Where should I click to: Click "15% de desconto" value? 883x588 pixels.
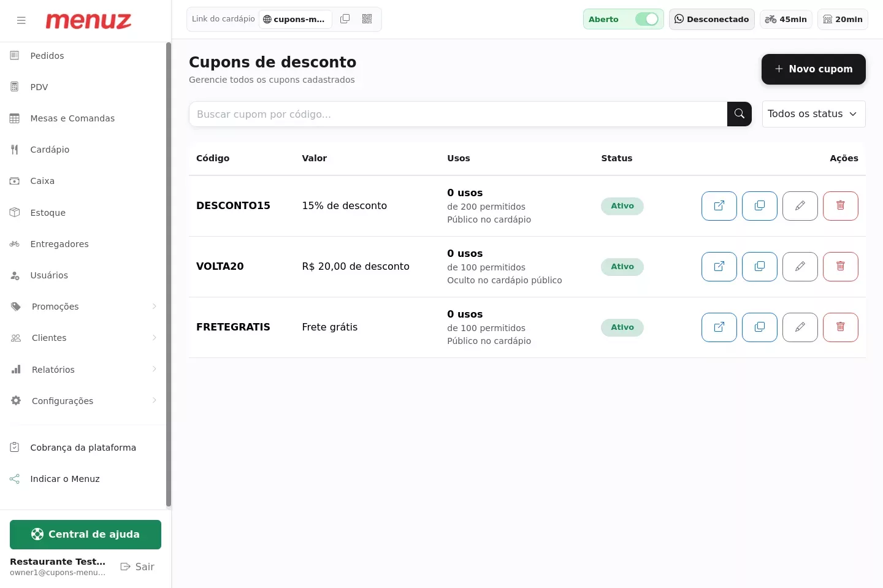point(345,206)
